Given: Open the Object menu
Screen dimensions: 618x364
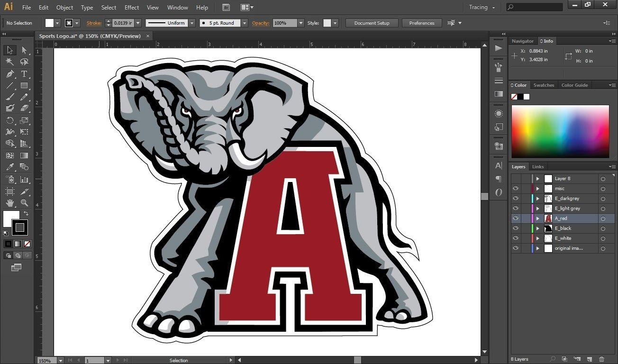Looking at the screenshot, I should (x=64, y=8).
